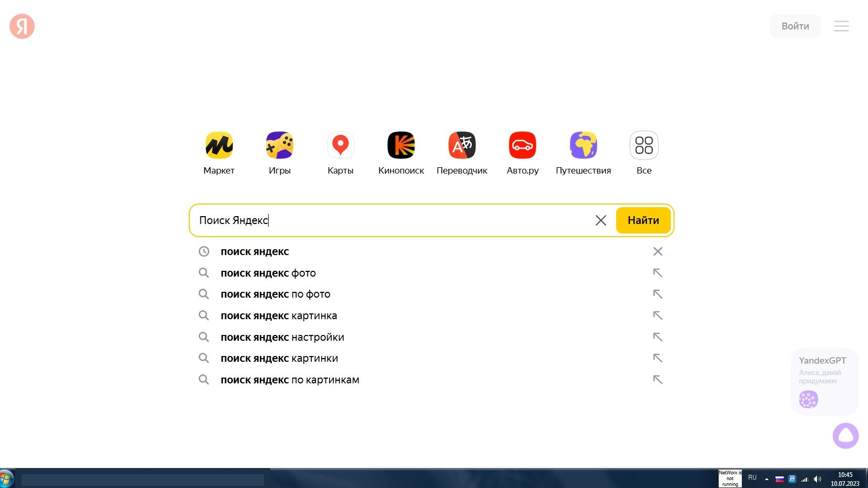Select suggestion 'поиск яндекс по картинкам'
Image resolution: width=868 pixels, height=488 pixels.
coord(431,380)
